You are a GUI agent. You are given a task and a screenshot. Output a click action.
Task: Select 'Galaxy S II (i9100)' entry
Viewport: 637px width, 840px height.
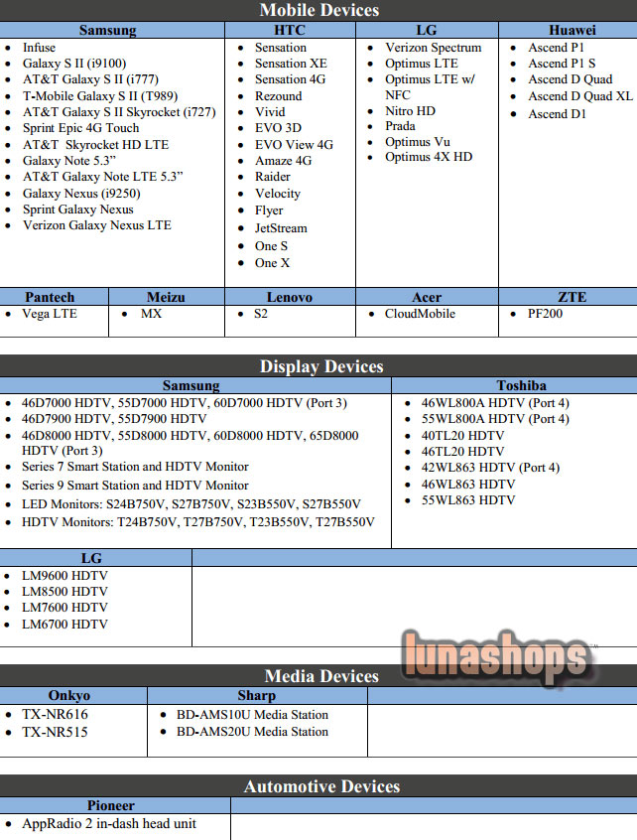click(x=74, y=64)
